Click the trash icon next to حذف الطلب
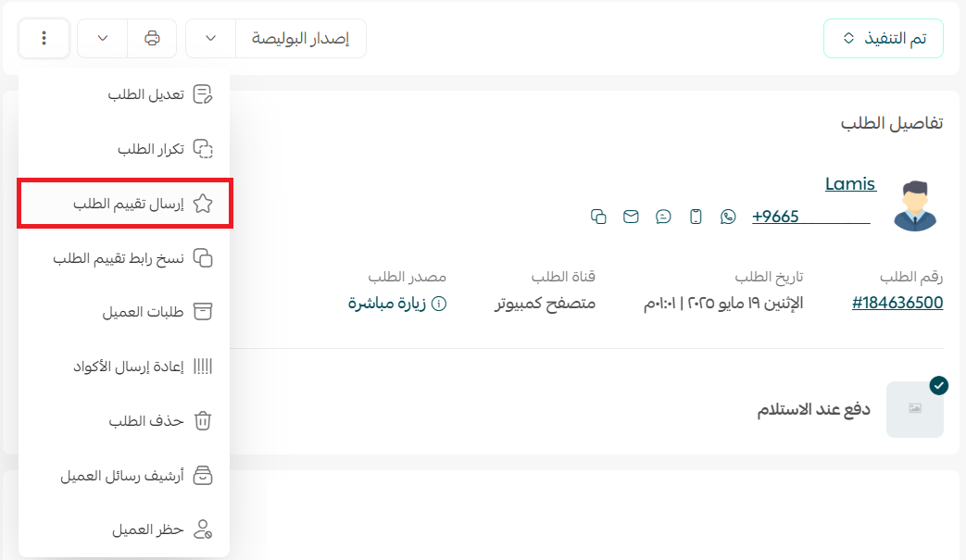The height and width of the screenshot is (560, 966). [201, 420]
